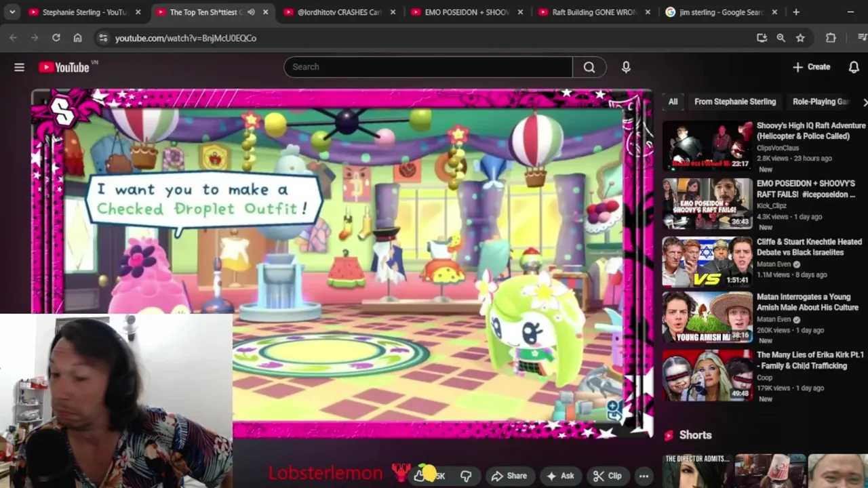Open THE DIRECTOR ADMITS short thumbnail

698,471
